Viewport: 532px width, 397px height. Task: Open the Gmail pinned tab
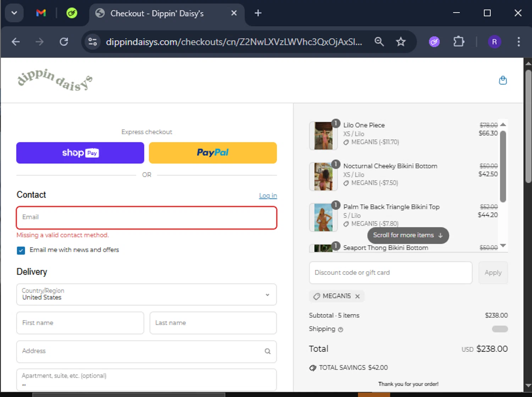point(41,13)
